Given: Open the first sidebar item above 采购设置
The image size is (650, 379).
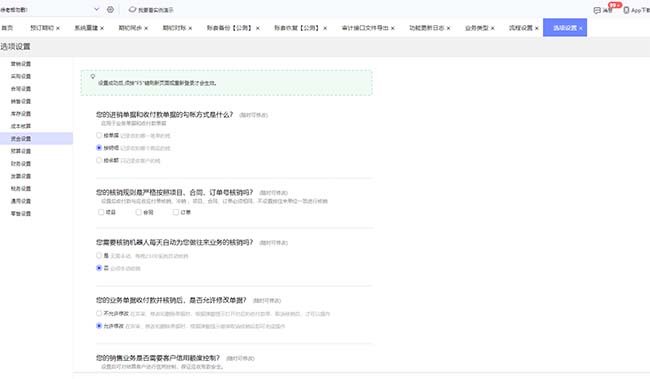Looking at the screenshot, I should click(x=21, y=64).
